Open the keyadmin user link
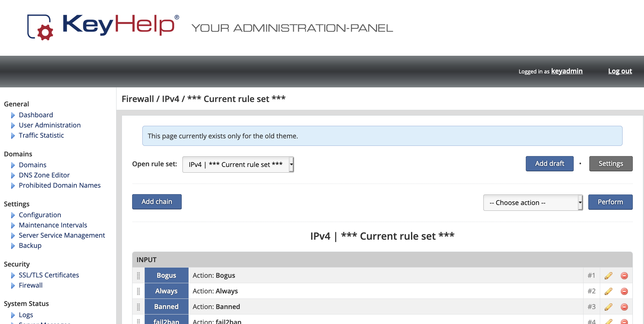The height and width of the screenshot is (324, 644). (567, 71)
